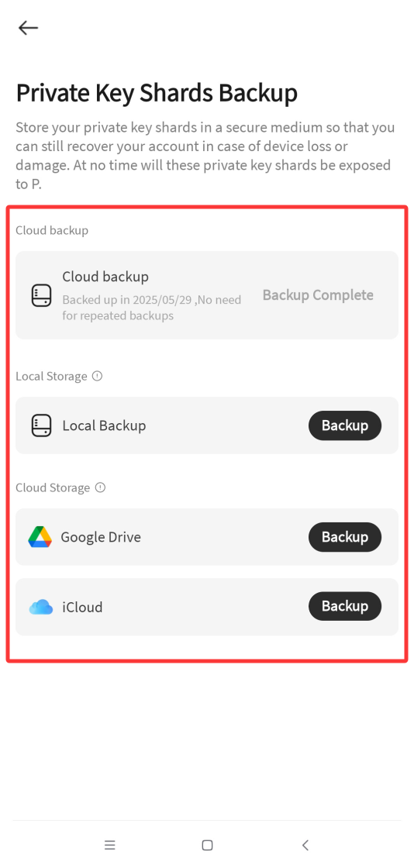
Task: Click the Backup button for Google Drive
Action: [x=345, y=537]
